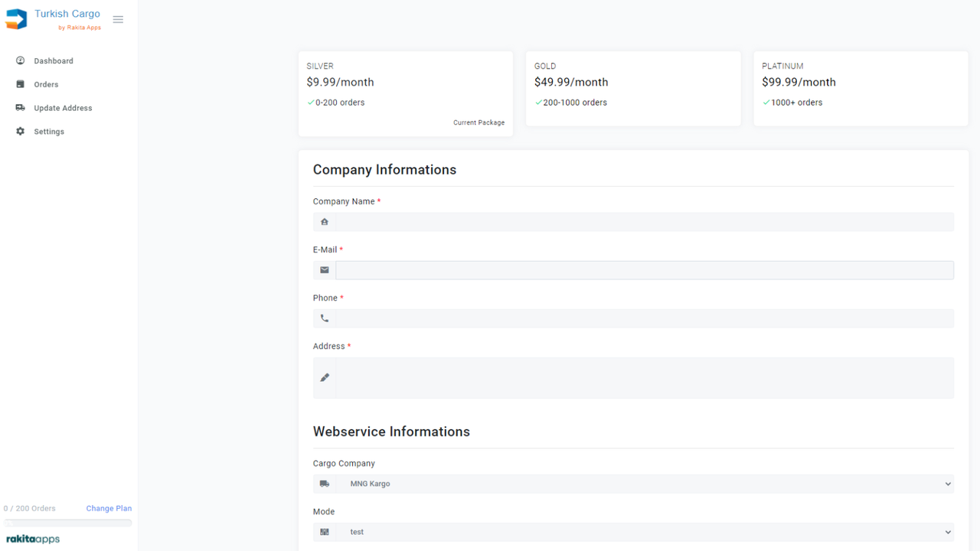980x551 pixels.
Task: Click the truck icon beside Cargo Company
Action: 325,484
